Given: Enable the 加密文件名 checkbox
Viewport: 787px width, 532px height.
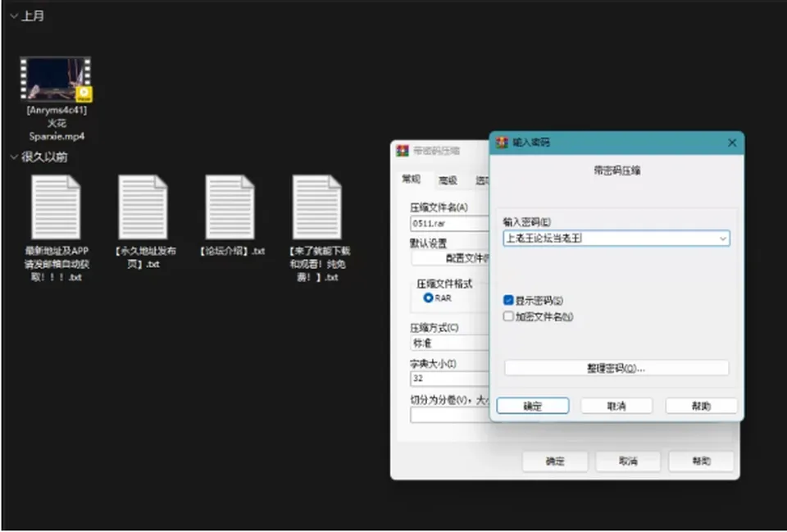Looking at the screenshot, I should click(508, 316).
